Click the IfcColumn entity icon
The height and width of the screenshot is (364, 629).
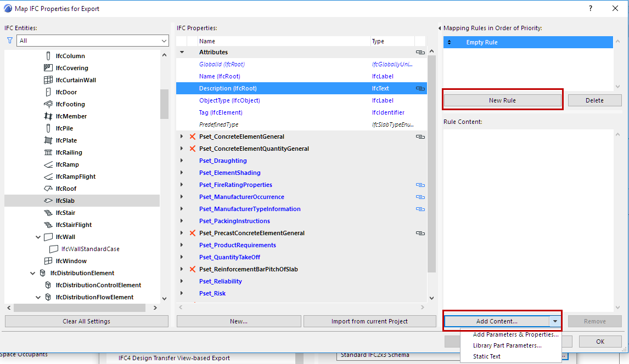(x=48, y=56)
